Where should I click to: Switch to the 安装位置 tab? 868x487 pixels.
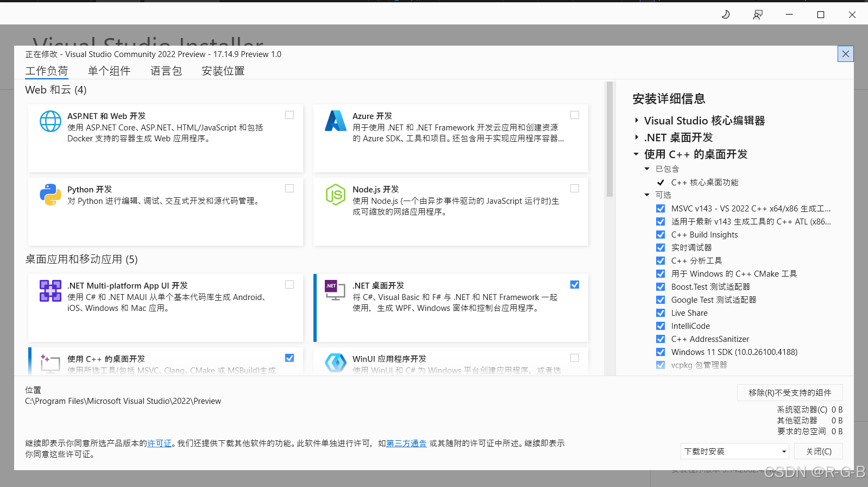click(x=223, y=71)
